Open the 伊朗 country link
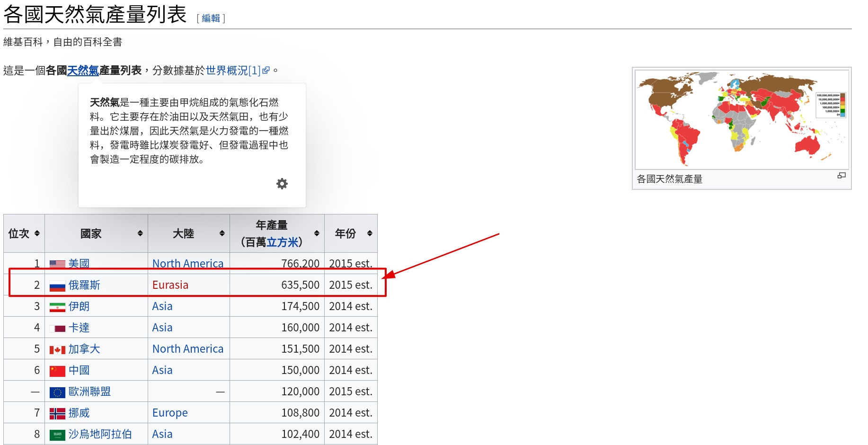 click(x=79, y=306)
